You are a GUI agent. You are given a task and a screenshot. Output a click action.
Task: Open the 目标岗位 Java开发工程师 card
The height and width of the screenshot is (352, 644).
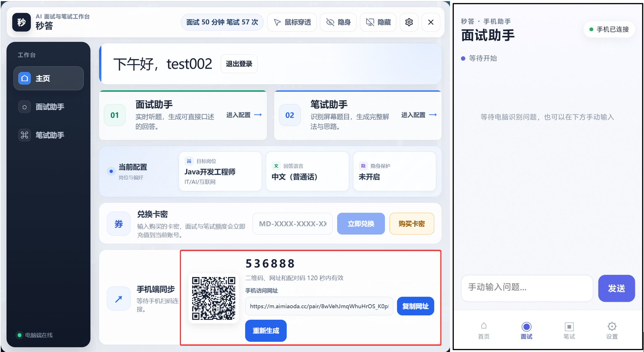221,171
